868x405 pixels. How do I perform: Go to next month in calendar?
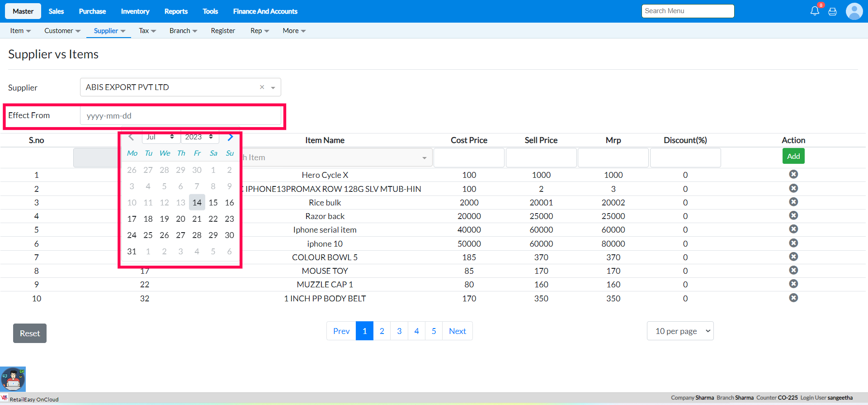coord(230,137)
